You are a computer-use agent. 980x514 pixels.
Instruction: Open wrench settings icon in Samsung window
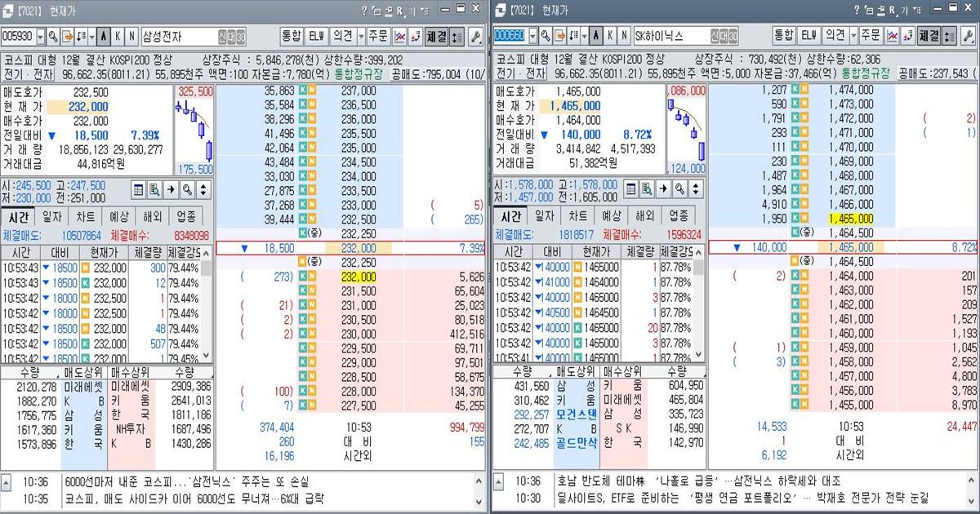pyautogui.click(x=476, y=37)
